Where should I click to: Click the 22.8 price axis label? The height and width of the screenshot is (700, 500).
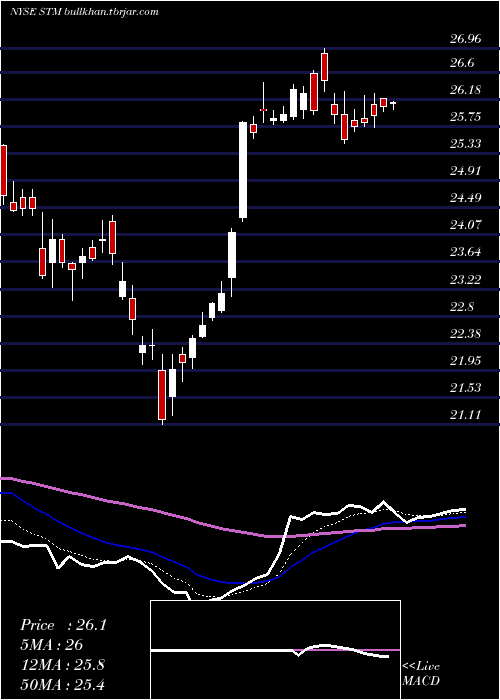pyautogui.click(x=462, y=307)
